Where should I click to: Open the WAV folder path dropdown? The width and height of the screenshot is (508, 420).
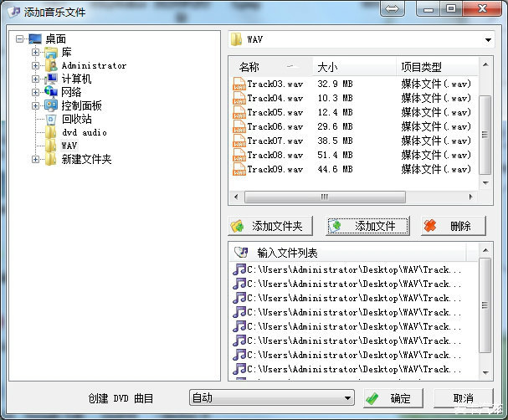pos(488,40)
